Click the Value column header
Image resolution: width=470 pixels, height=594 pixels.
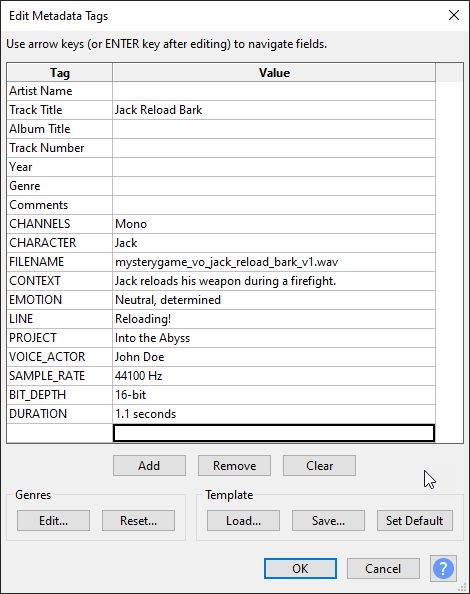[x=274, y=72]
